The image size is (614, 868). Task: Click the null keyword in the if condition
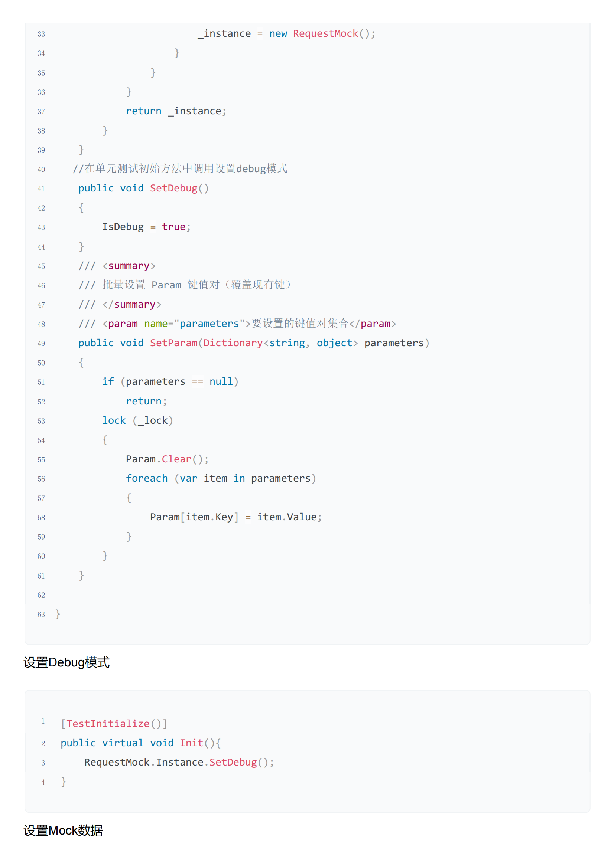pos(221,382)
